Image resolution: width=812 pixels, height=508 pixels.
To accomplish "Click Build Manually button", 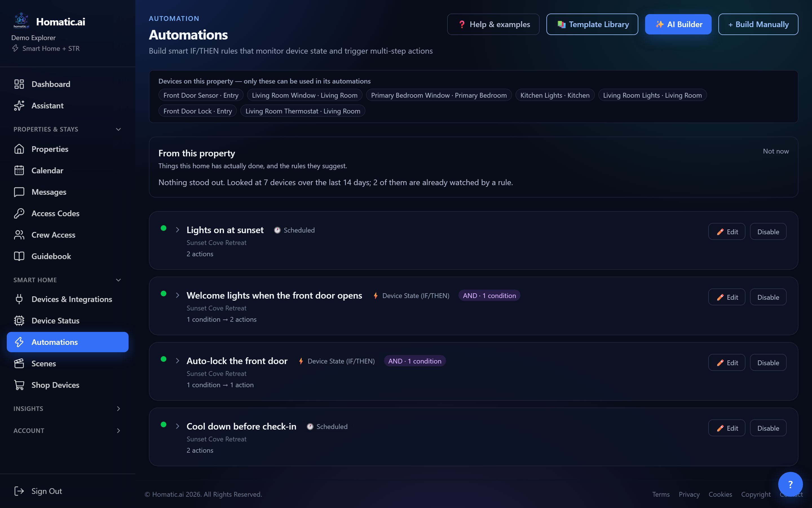I will 758,24.
